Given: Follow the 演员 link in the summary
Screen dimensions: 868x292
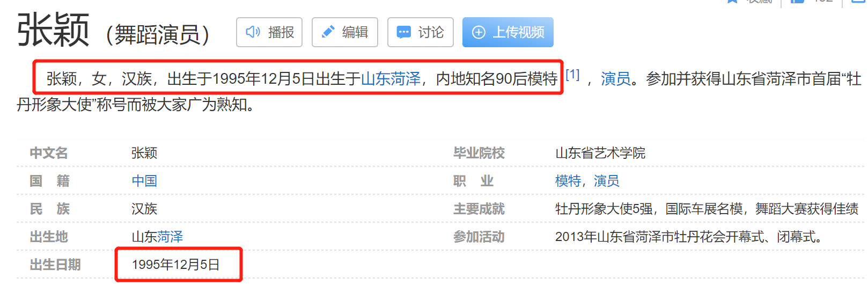Looking at the screenshot, I should point(615,79).
